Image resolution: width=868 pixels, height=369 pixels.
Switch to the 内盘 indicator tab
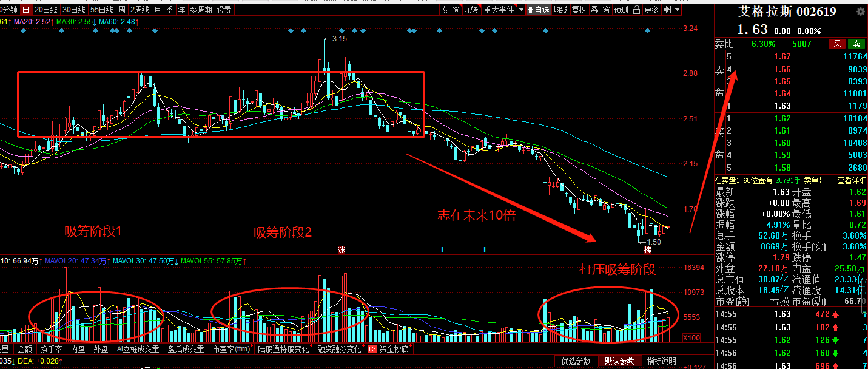(78, 349)
